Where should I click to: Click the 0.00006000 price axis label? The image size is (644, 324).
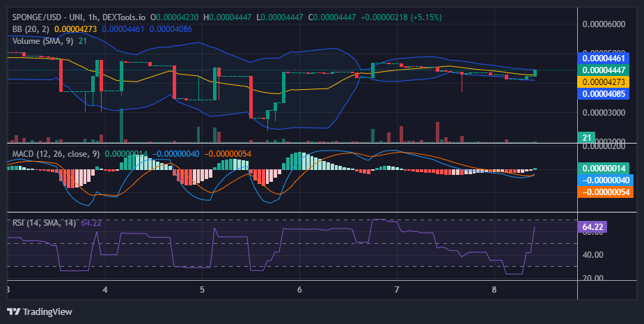coord(604,24)
